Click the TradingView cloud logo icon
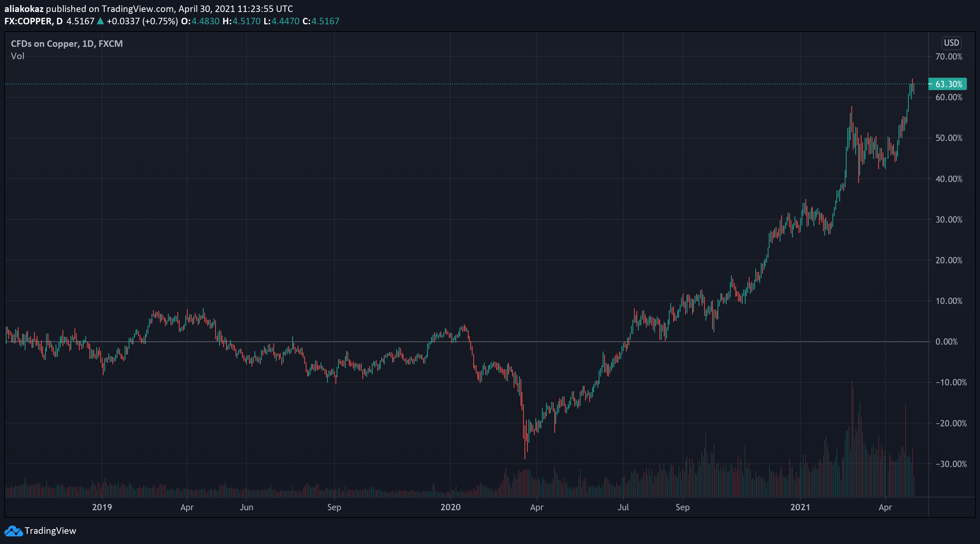The image size is (980, 544). pyautogui.click(x=14, y=531)
